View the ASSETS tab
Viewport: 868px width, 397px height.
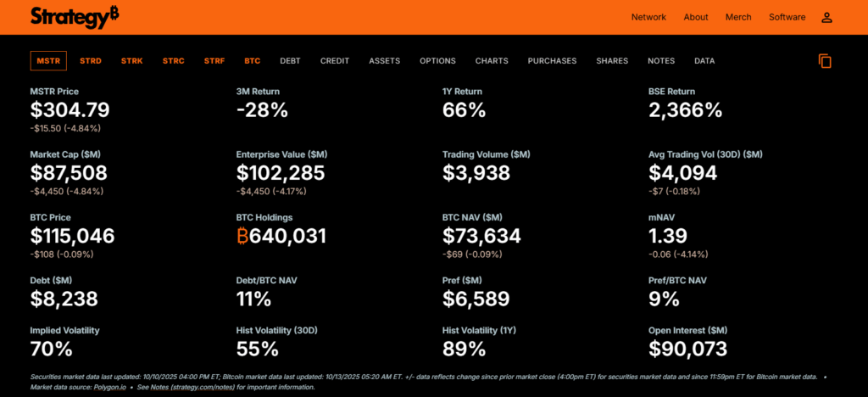tap(384, 61)
